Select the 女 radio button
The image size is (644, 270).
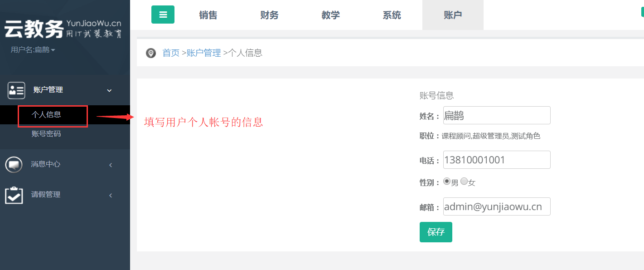coord(464,181)
